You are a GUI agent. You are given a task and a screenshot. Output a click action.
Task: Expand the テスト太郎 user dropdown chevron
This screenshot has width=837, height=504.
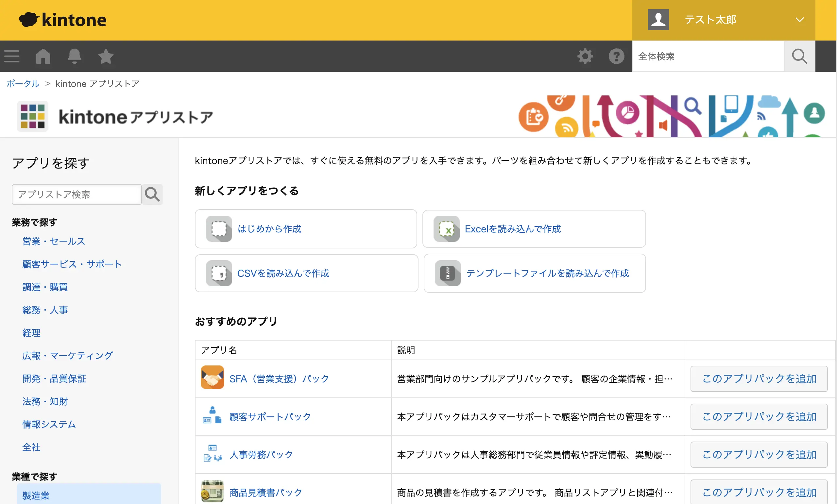[800, 20]
